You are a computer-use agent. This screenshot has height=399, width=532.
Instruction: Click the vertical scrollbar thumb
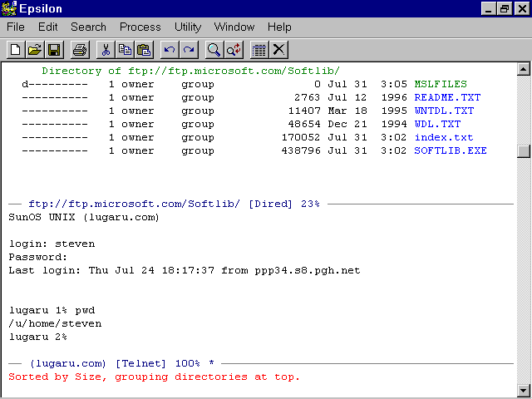click(524, 151)
